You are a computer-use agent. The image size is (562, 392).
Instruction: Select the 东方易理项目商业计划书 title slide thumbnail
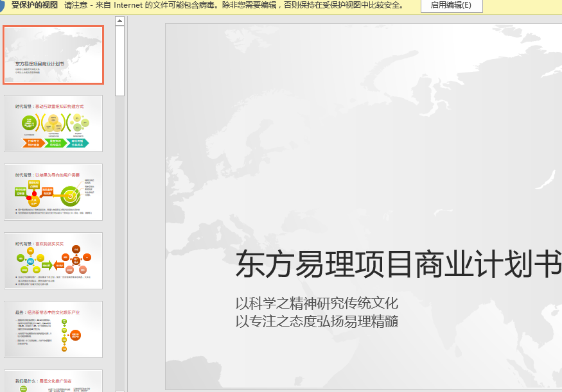pyautogui.click(x=53, y=55)
